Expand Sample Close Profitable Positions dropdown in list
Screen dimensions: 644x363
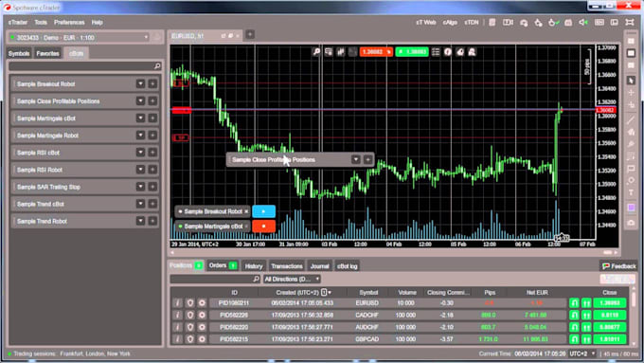tap(140, 101)
